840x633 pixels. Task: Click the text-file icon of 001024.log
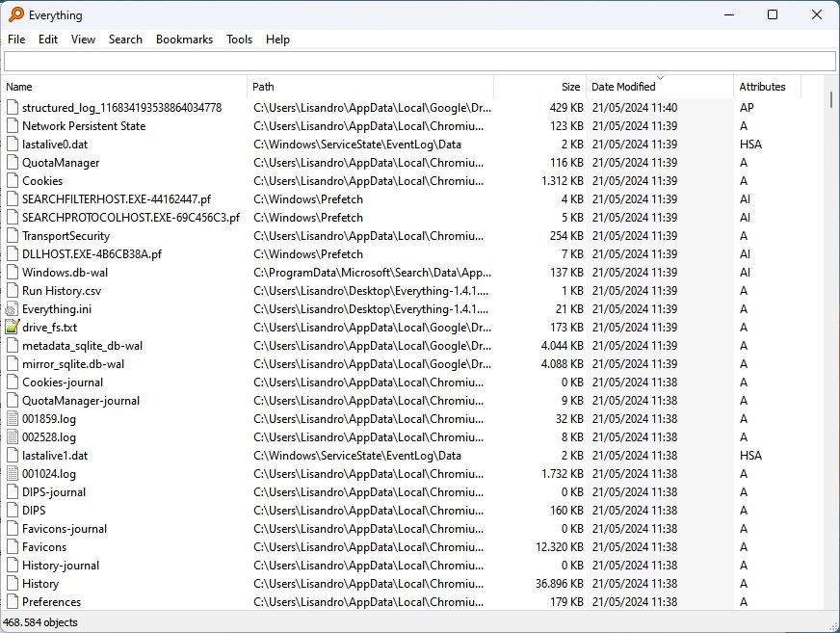[x=13, y=474]
